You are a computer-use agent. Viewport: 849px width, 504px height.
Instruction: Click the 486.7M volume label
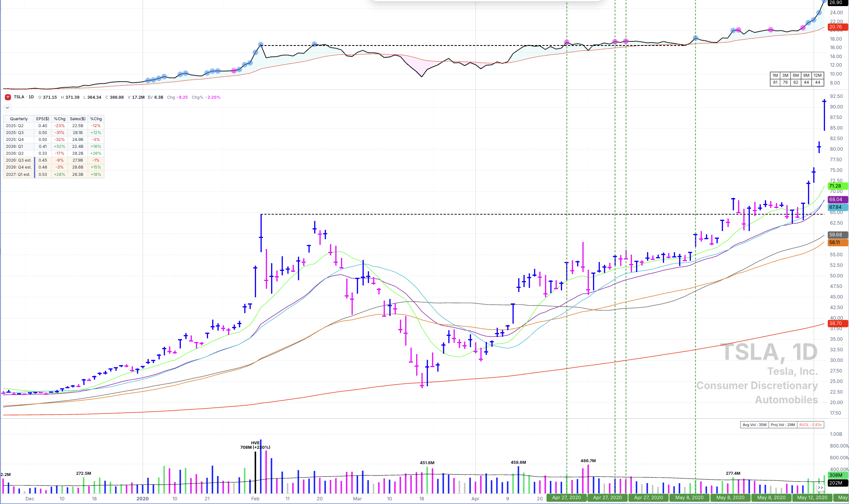588,461
